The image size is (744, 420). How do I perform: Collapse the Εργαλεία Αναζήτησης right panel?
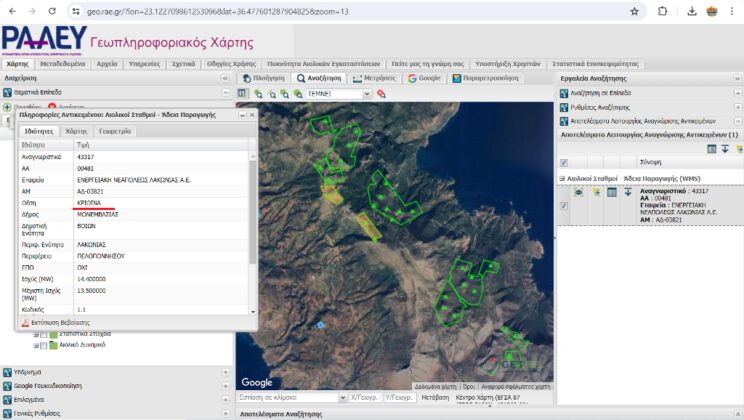click(x=737, y=78)
